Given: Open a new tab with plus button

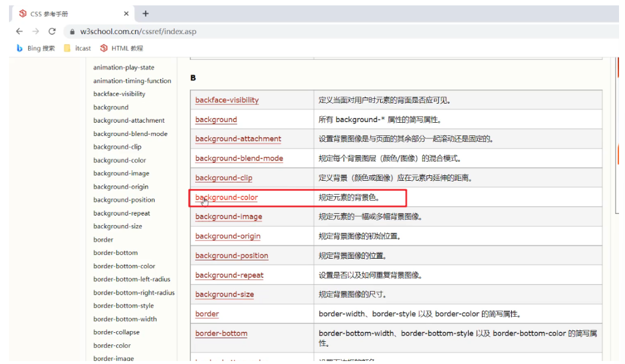Looking at the screenshot, I should click(145, 14).
